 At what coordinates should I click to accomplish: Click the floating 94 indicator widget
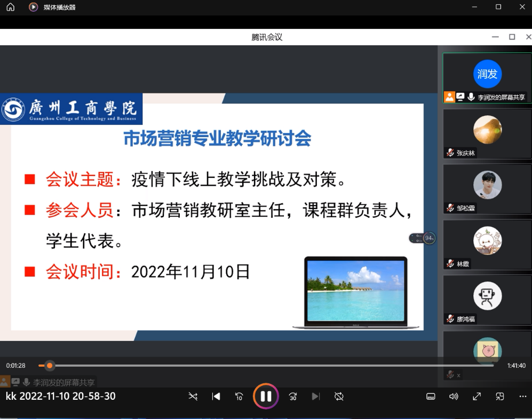tap(423, 238)
